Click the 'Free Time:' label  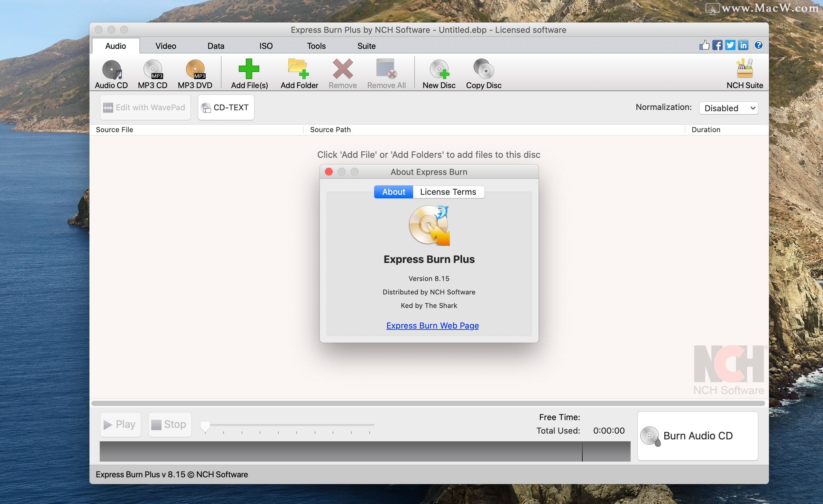click(x=559, y=417)
